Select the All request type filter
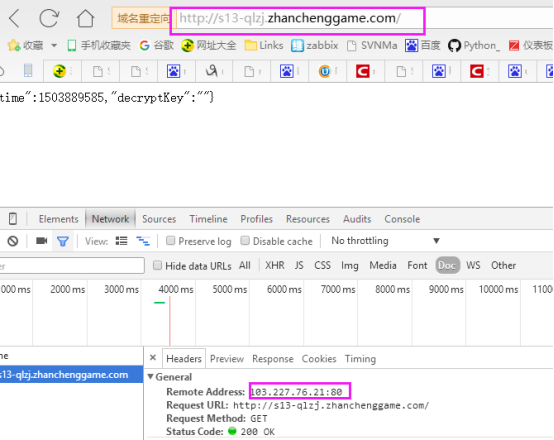This screenshot has height=440, width=554. click(245, 265)
